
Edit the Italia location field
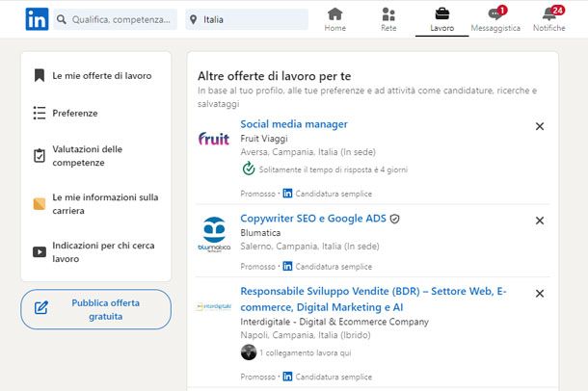coord(247,19)
